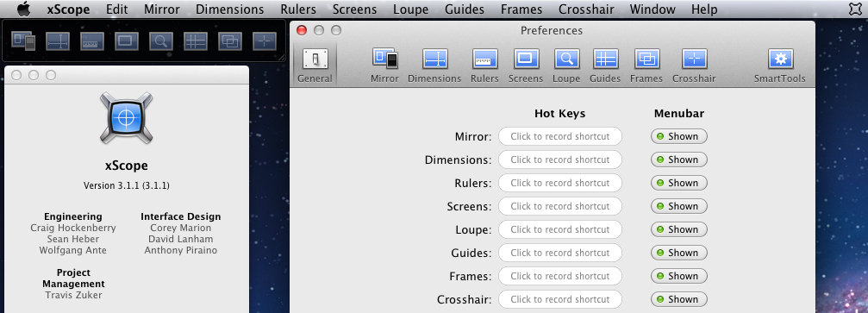
Task: Record a hot key for Crosshair
Action: point(559,299)
